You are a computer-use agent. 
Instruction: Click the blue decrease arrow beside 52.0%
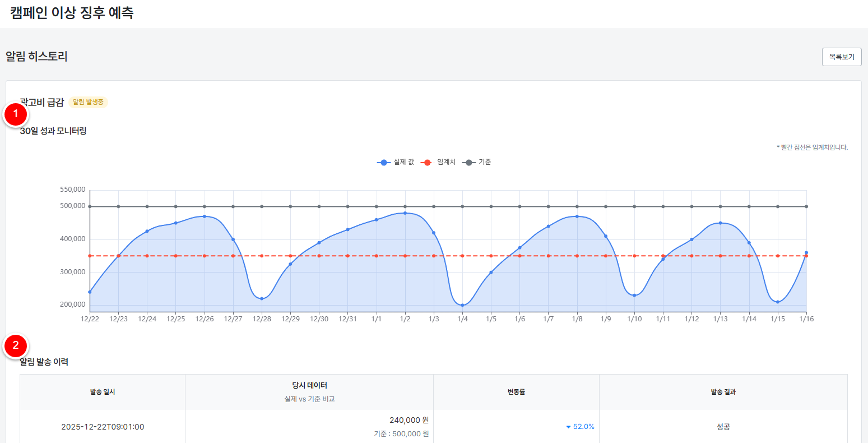568,427
